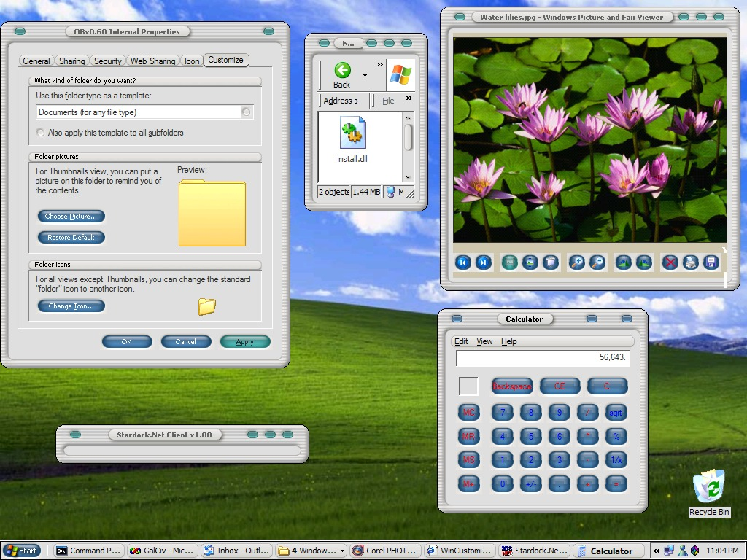747x560 pixels.
Task: Go to next image in Picture Viewer
Action: pos(483,262)
